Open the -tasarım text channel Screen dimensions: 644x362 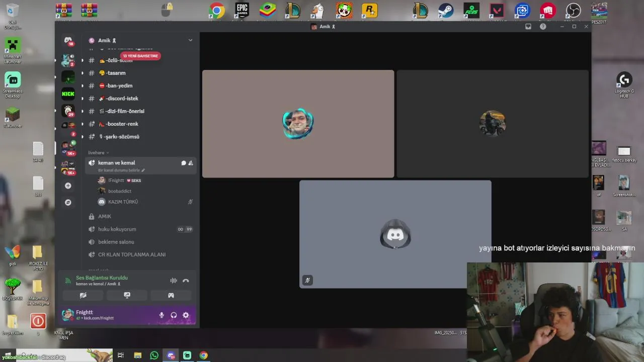pos(140,73)
